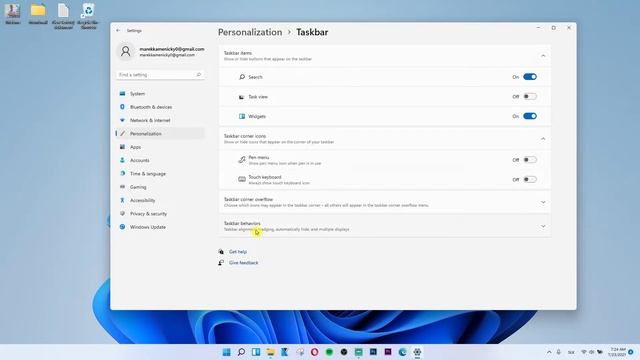
Task: Click the Taskbar page title
Action: tap(312, 32)
